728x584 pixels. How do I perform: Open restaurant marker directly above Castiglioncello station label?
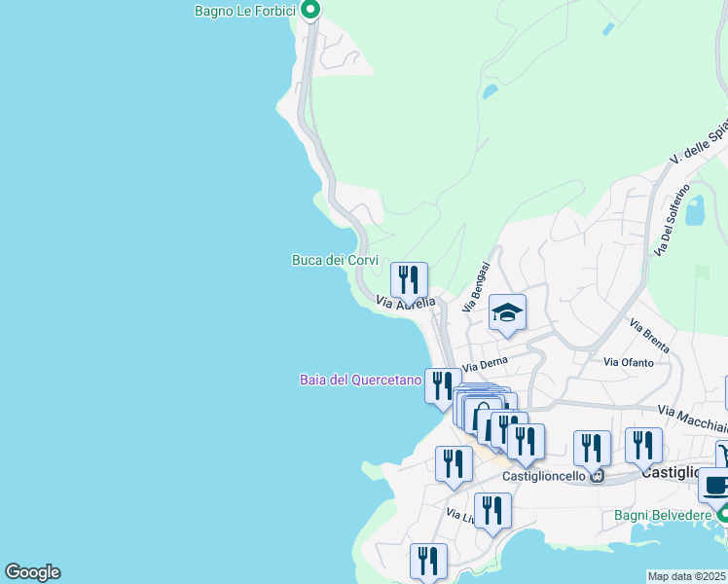[x=526, y=444]
